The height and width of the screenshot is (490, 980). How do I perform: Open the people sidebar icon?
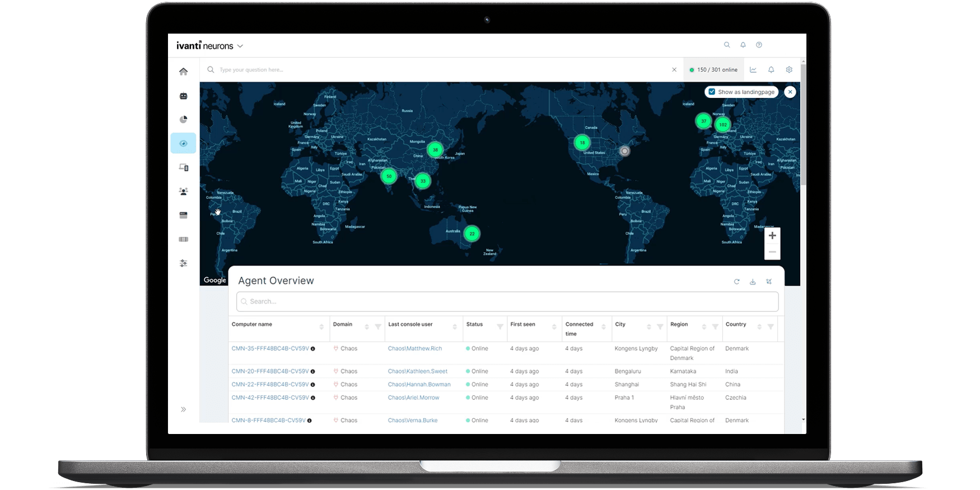pos(183,192)
